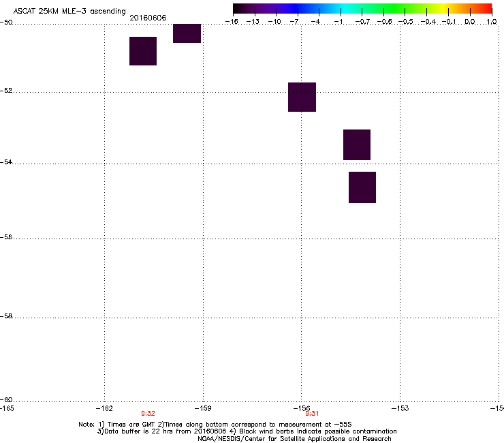Click the -52 latitude axis label

coord(6,91)
